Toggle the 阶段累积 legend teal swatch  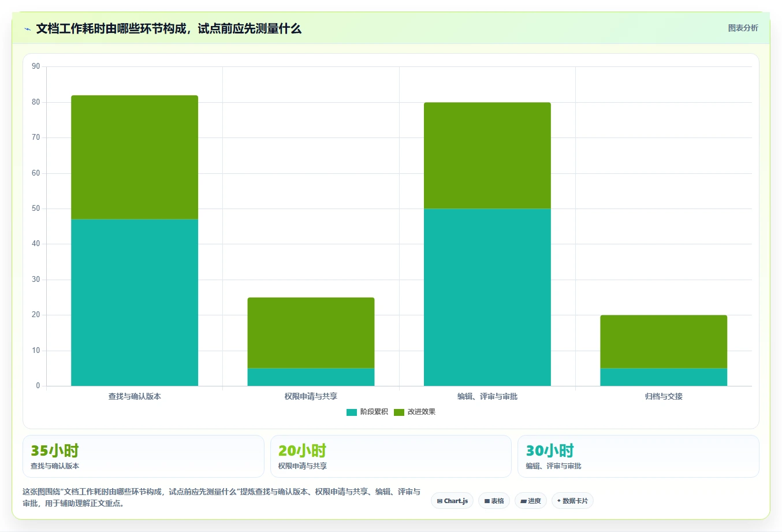(x=352, y=412)
